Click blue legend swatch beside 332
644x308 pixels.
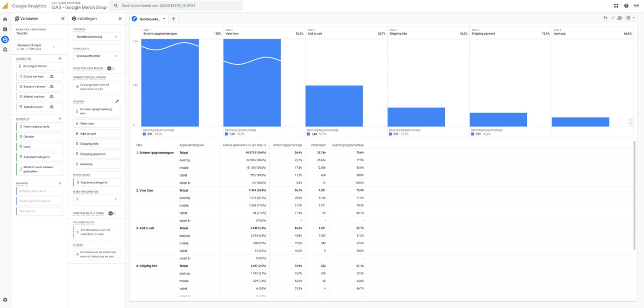[391, 134]
